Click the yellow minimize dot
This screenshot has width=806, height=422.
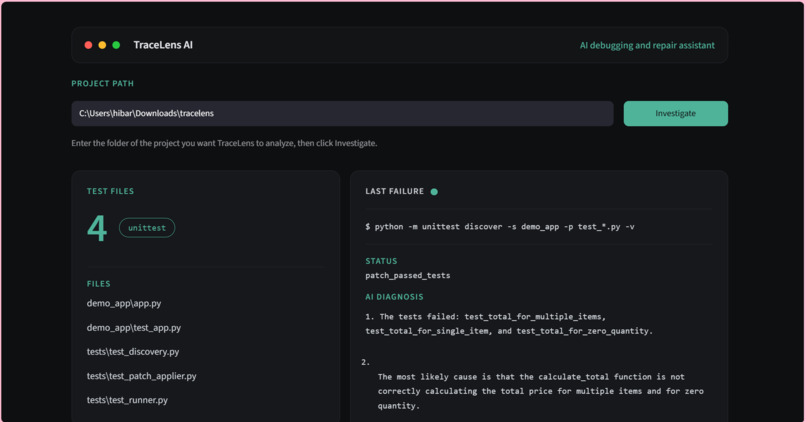tap(102, 45)
